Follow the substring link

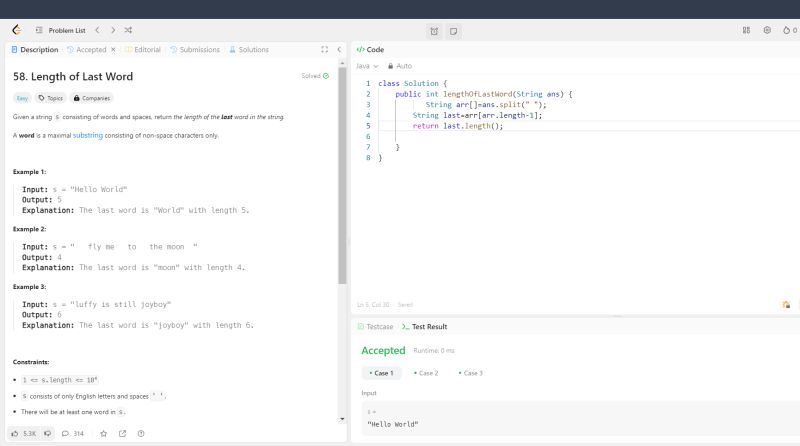tap(88, 135)
